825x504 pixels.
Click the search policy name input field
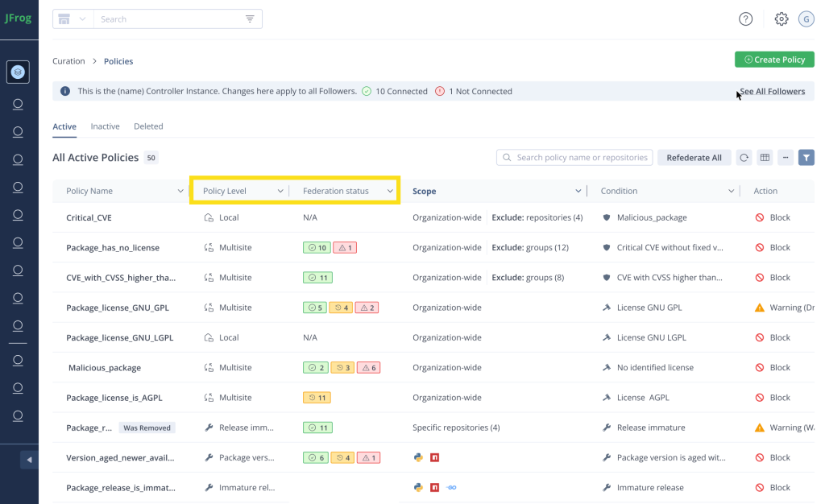point(574,157)
